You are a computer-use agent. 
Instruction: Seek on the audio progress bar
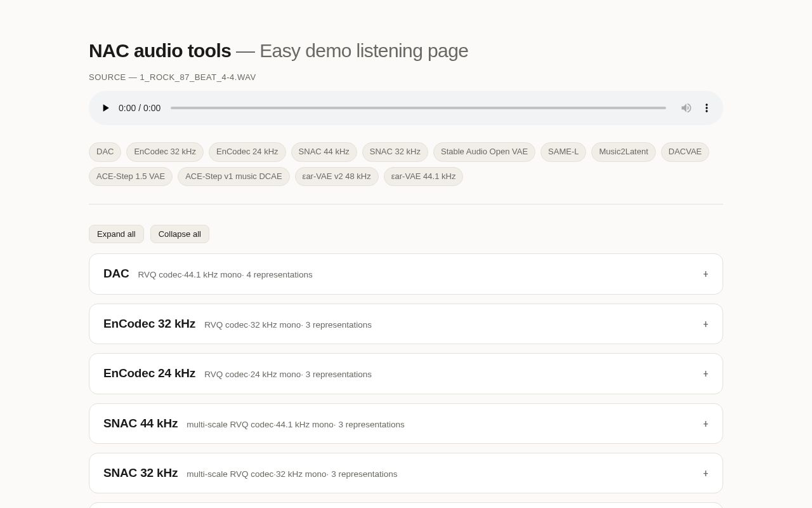point(418,108)
